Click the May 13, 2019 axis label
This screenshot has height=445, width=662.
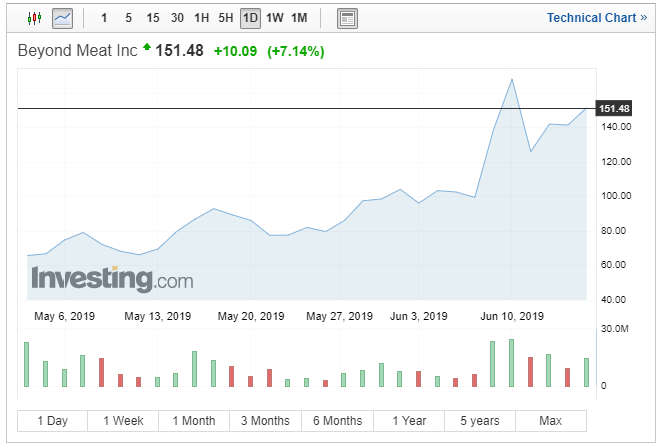157,316
